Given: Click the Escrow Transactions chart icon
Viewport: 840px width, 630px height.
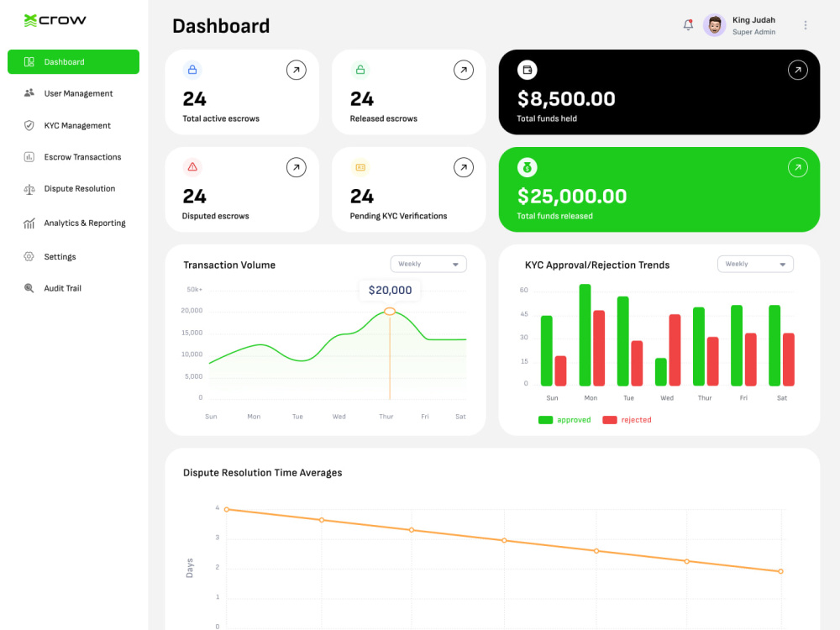Looking at the screenshot, I should pyautogui.click(x=29, y=157).
